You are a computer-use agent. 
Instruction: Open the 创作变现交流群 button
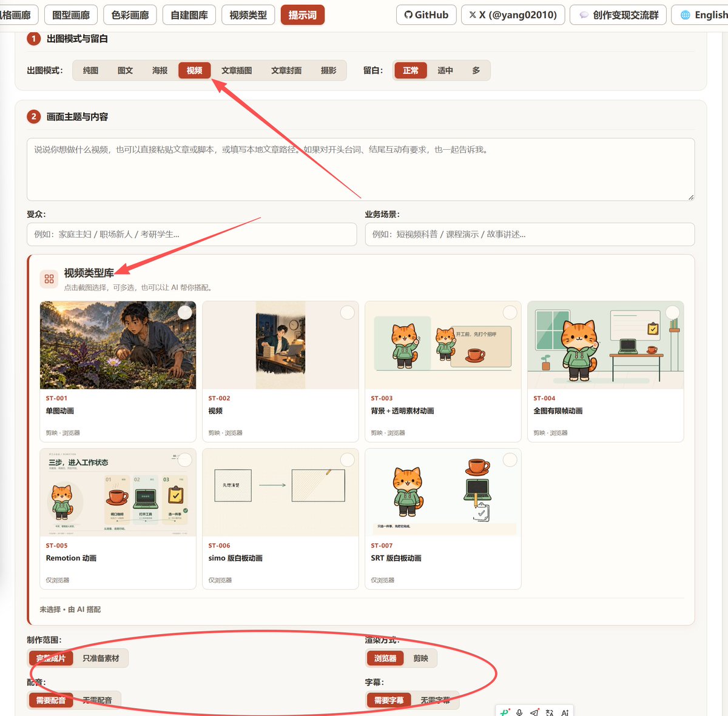618,15
